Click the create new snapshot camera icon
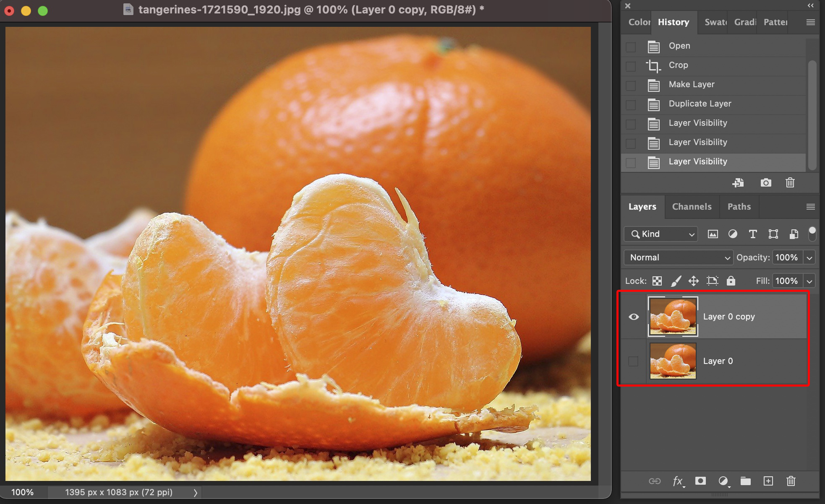 tap(765, 183)
